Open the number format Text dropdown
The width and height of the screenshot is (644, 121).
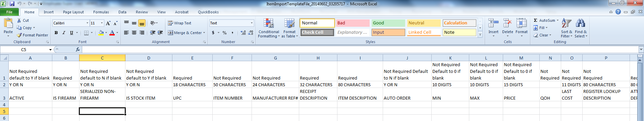tap(252, 23)
